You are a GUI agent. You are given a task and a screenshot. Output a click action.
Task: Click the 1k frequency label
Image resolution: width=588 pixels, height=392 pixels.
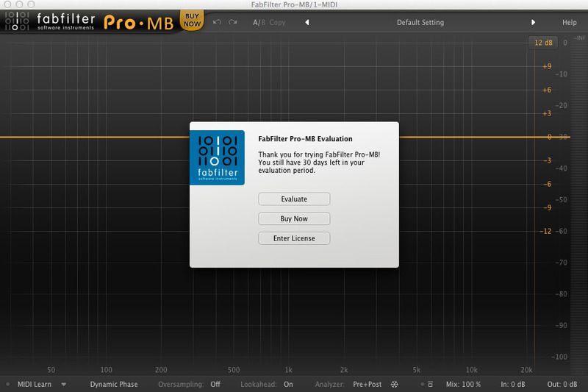(x=288, y=370)
